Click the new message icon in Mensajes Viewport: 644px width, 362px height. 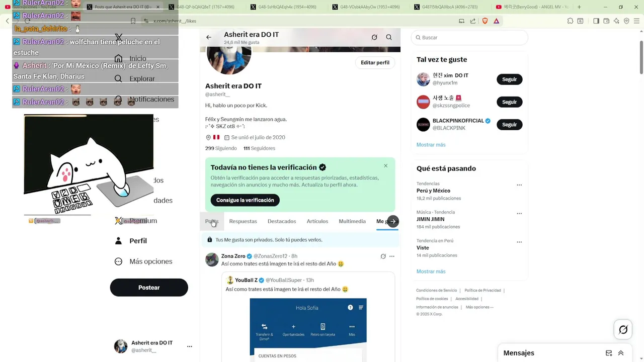(609, 353)
